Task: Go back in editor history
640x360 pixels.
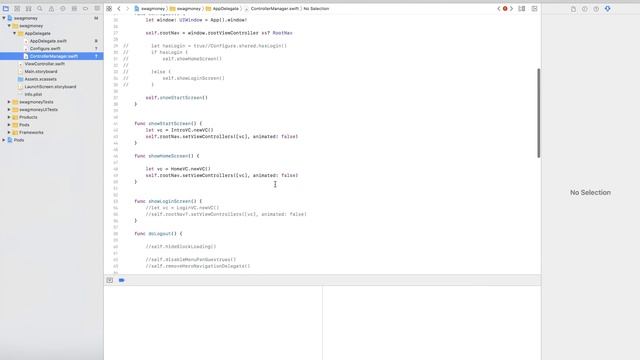Action: [x=119, y=9]
